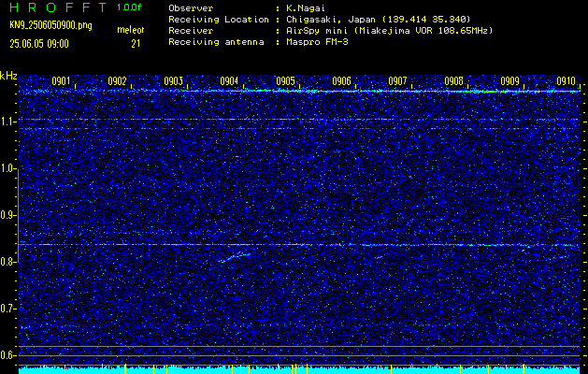Click the file name KN9_2506050900.png

[50, 25]
